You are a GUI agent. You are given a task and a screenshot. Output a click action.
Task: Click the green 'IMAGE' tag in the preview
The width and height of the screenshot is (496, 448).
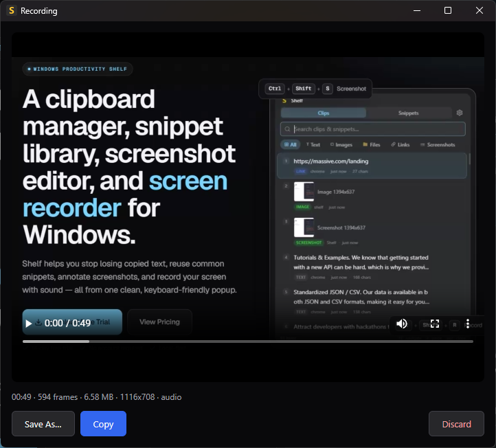pyautogui.click(x=302, y=207)
